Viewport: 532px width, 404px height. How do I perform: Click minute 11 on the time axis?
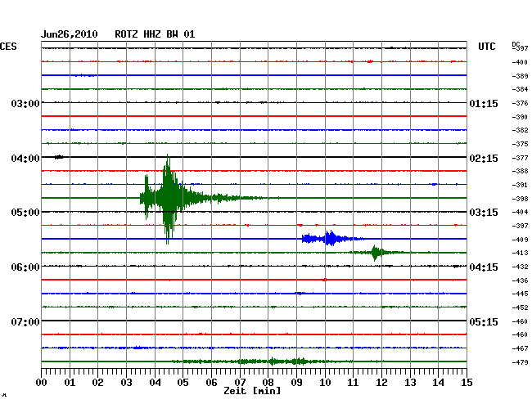pos(353,382)
